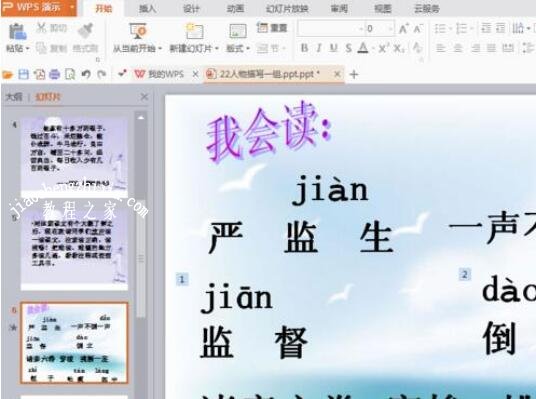Click the 版式 layout icon
The height and width of the screenshot is (399, 536).
click(x=238, y=31)
